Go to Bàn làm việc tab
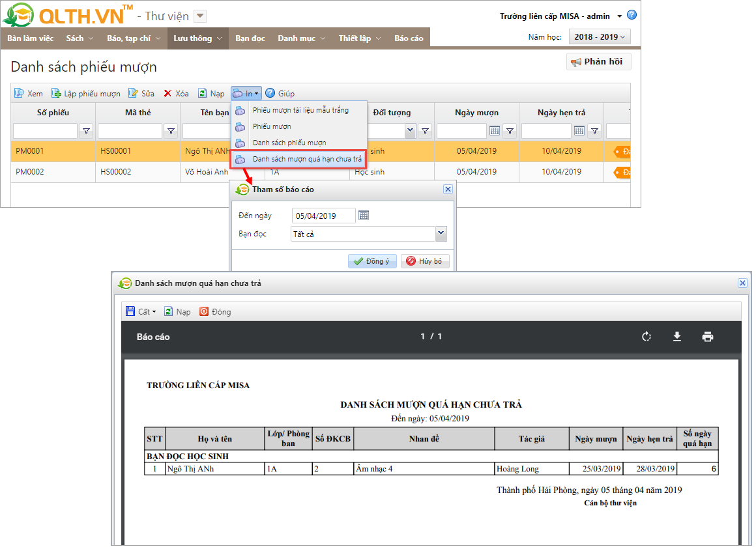756x549 pixels. [31, 38]
